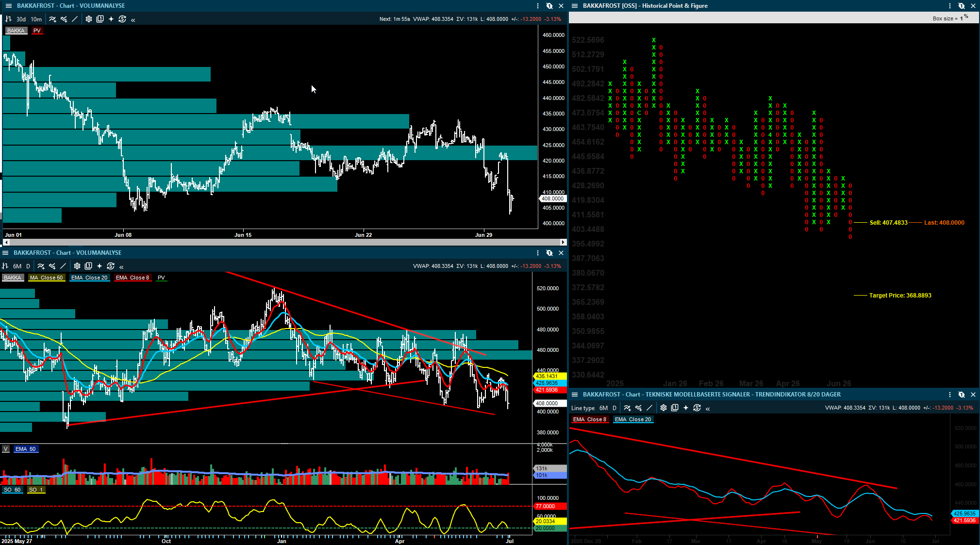Screen dimensions: 980x545
Task: Open hamburger menu of TRENDINDIKATOR chart
Action: click(x=575, y=395)
